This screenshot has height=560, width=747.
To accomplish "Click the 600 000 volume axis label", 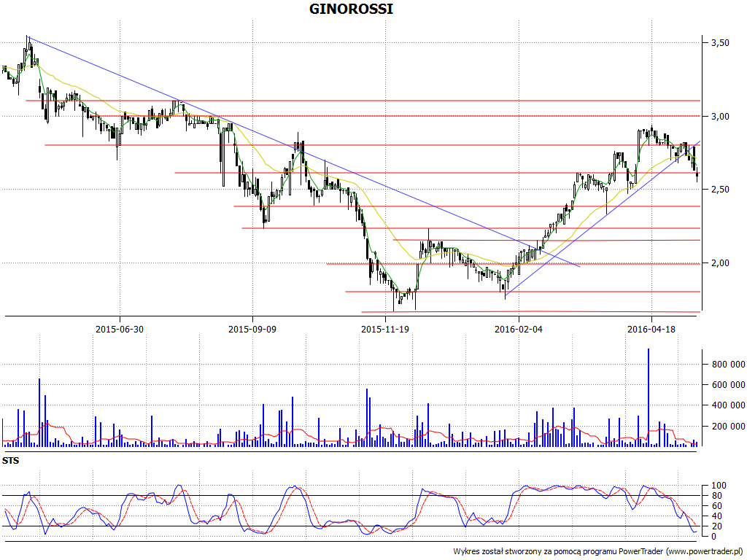I will (728, 385).
